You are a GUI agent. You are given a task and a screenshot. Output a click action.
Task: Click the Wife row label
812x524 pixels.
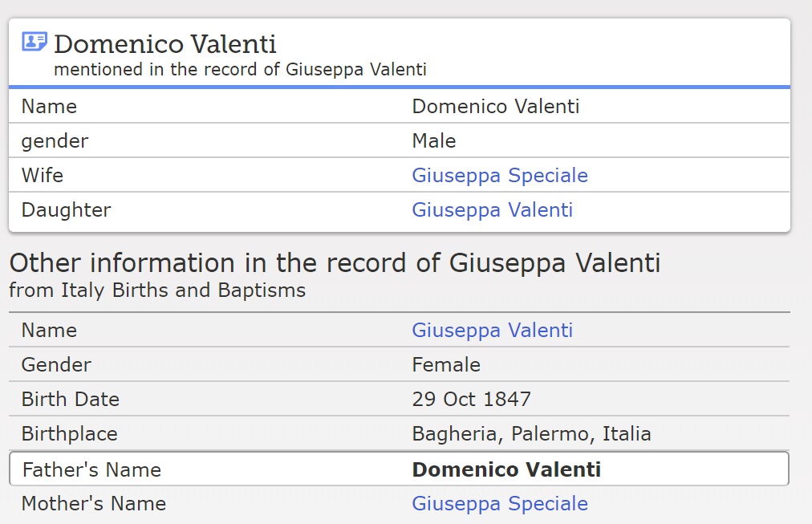43,176
